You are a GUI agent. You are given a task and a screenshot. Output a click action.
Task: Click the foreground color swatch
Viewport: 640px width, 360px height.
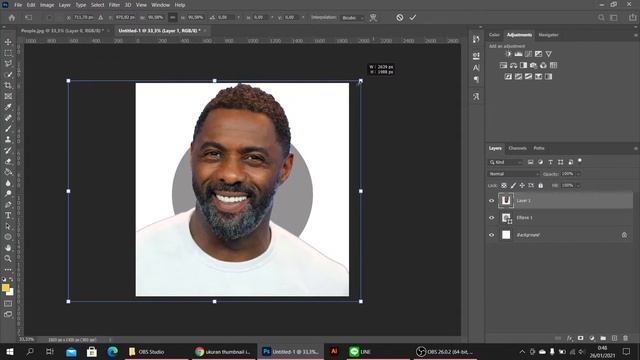(x=5, y=288)
